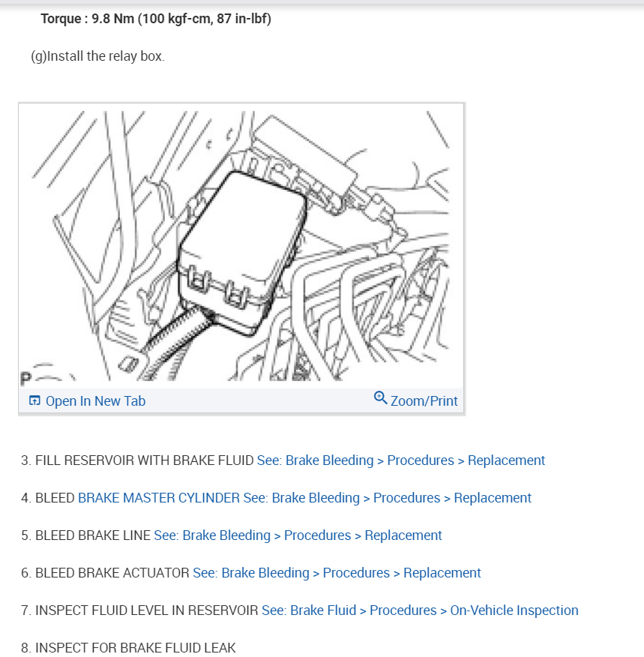Click Procedures link in step 7
The height and width of the screenshot is (657, 644).
(403, 610)
